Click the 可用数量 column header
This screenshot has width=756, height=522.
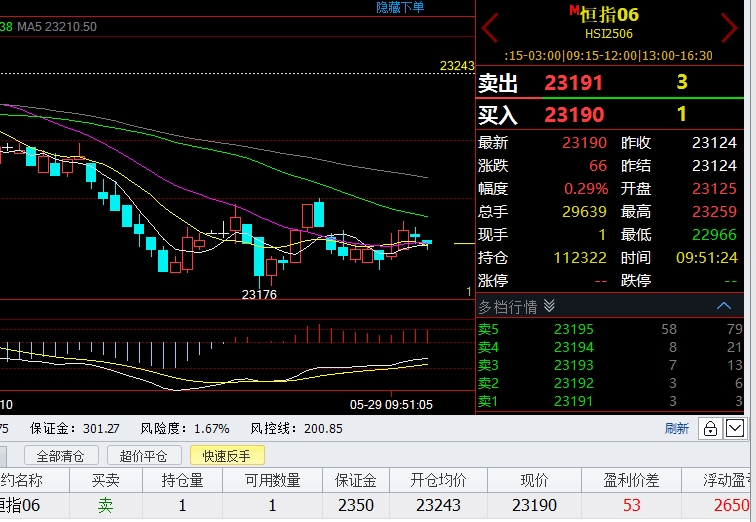tap(272, 480)
